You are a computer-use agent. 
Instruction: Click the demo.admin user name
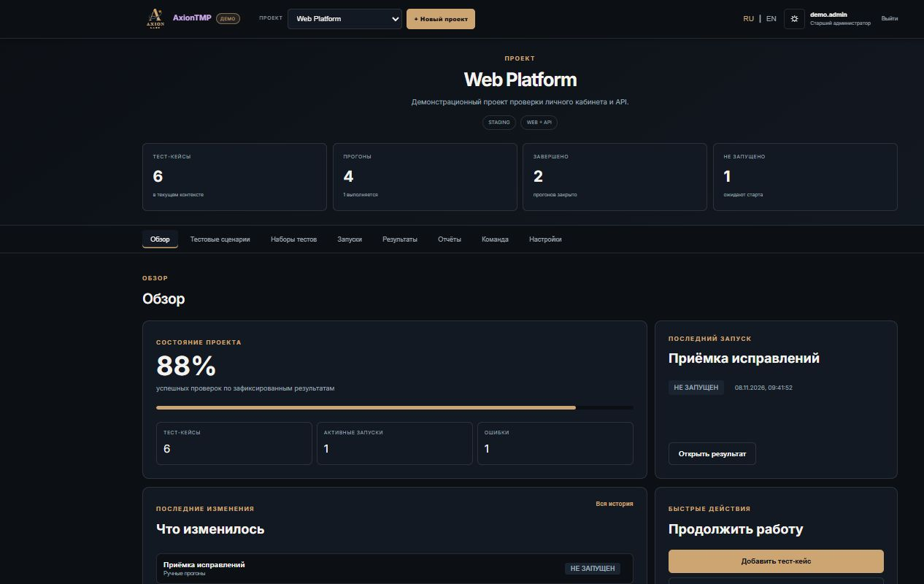coord(828,15)
